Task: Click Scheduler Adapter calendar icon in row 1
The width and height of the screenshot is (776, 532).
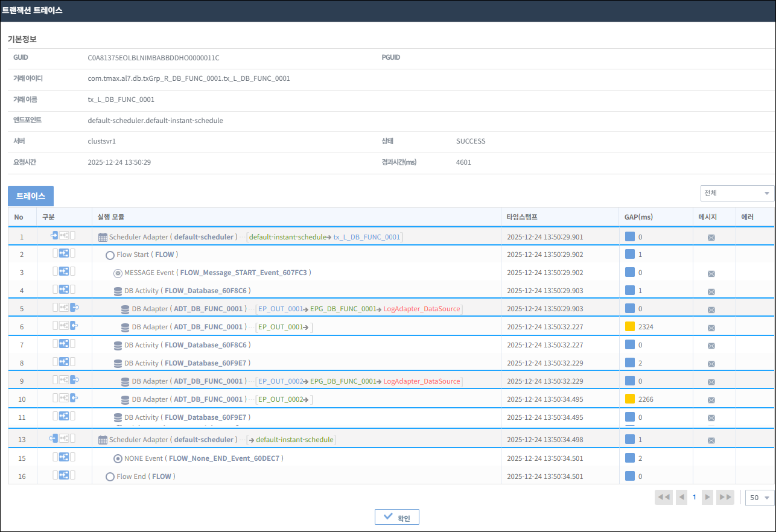Action: 103,237
